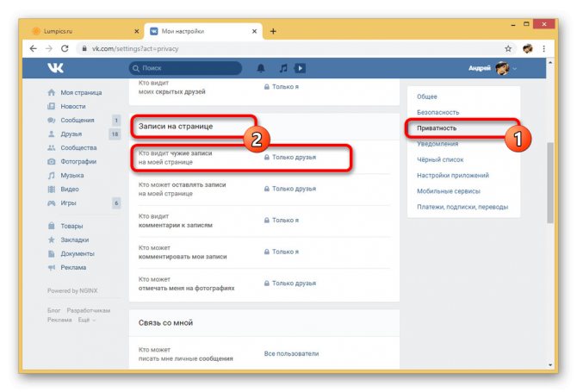
Task: Click the Чёрный список link
Action: [442, 159]
